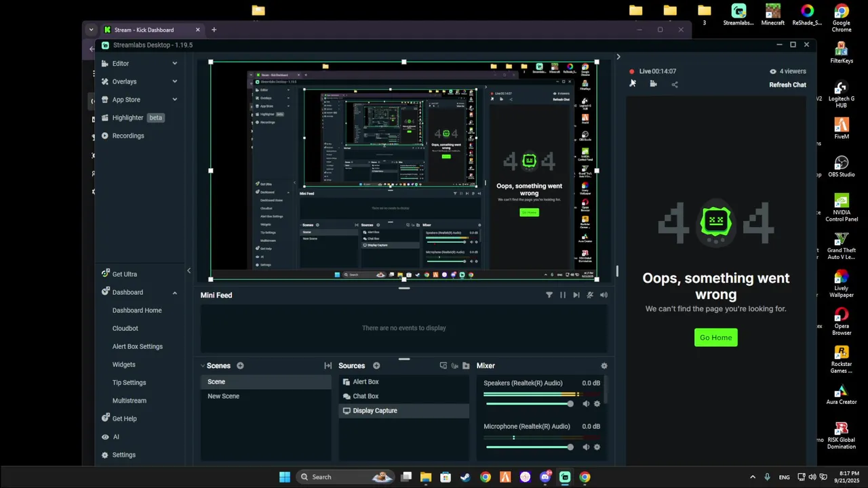Open the FiveM desktop shortcut
This screenshot has width=868, height=488.
(x=842, y=128)
